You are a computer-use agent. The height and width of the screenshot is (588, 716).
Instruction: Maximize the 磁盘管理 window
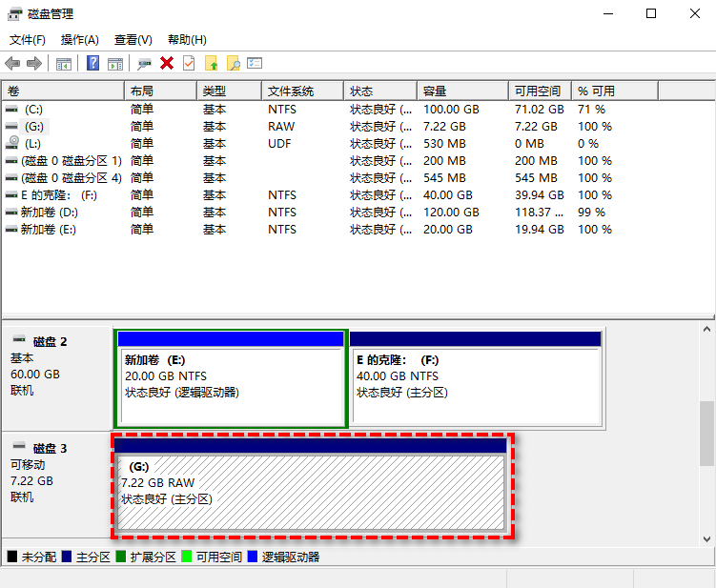[651, 13]
